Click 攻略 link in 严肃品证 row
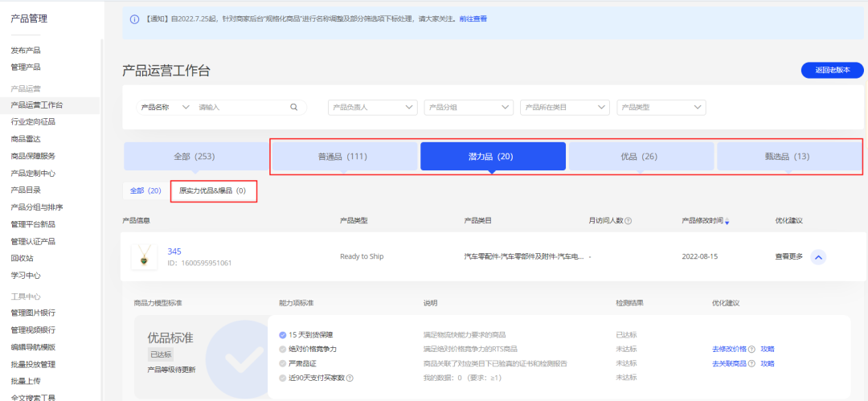 pyautogui.click(x=768, y=364)
